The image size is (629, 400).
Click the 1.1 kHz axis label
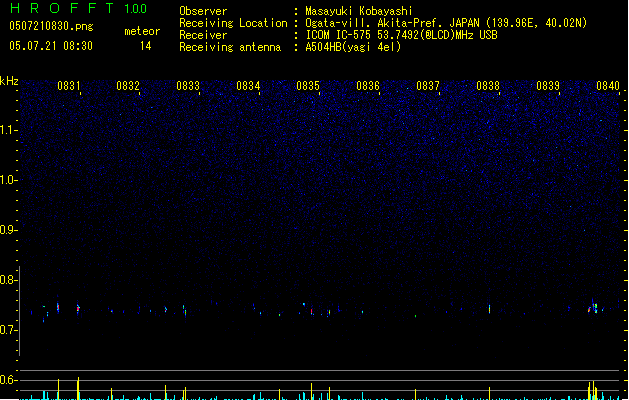pos(8,130)
